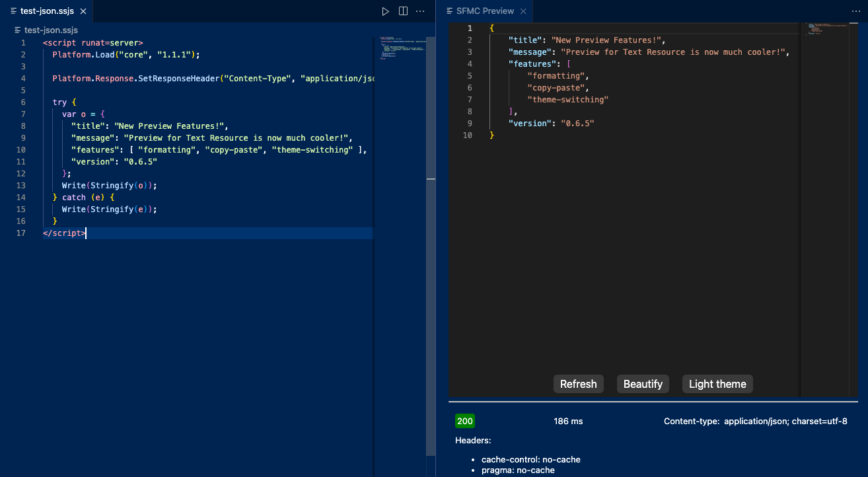Select the SFMC Preview tab

pyautogui.click(x=484, y=11)
